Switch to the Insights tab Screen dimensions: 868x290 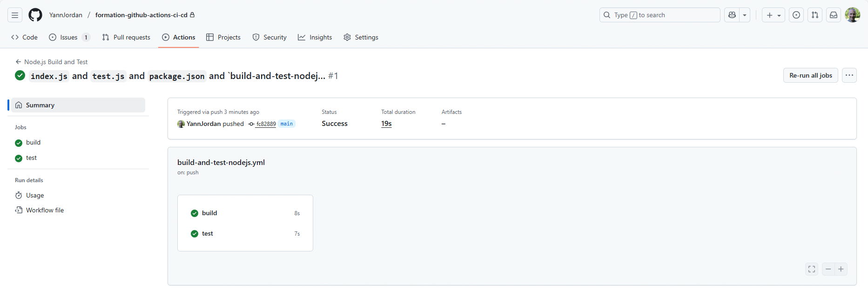315,37
